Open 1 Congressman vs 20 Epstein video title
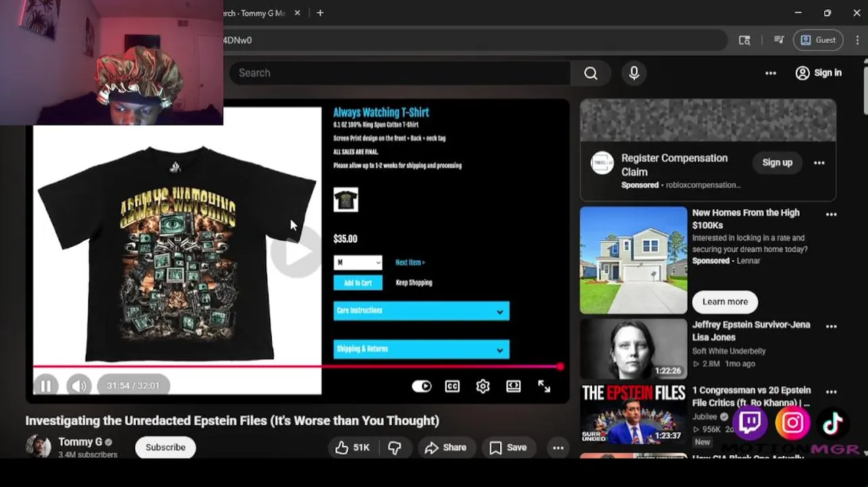868x487 pixels. 751,396
